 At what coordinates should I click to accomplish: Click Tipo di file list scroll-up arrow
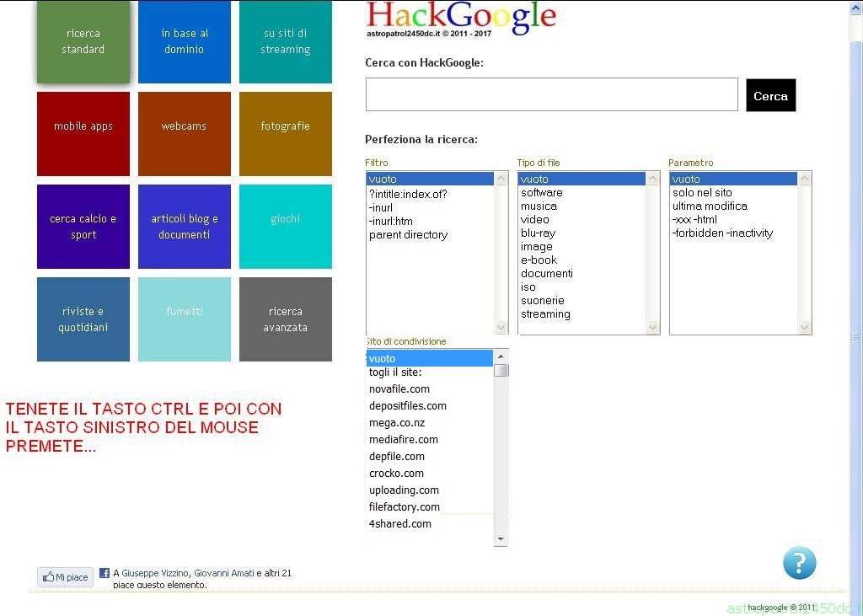653,179
